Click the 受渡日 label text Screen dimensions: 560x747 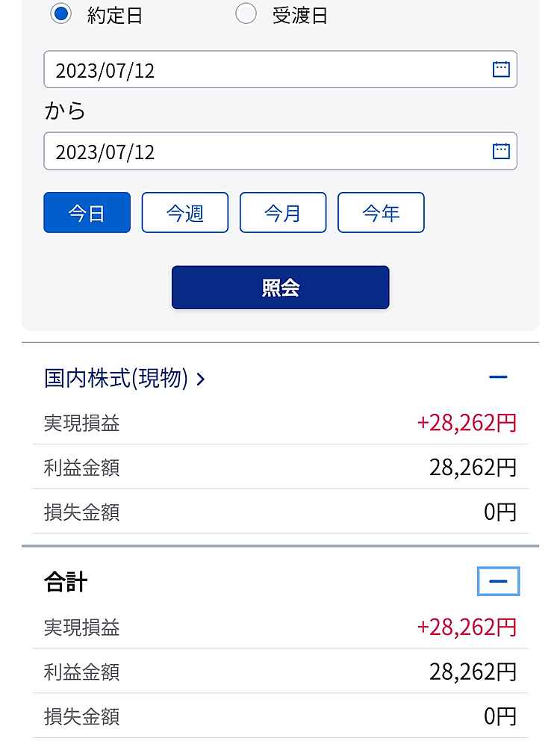(x=299, y=16)
